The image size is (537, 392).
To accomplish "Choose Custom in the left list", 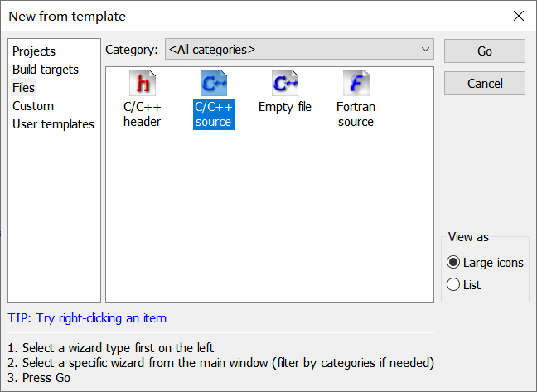I will (x=33, y=106).
